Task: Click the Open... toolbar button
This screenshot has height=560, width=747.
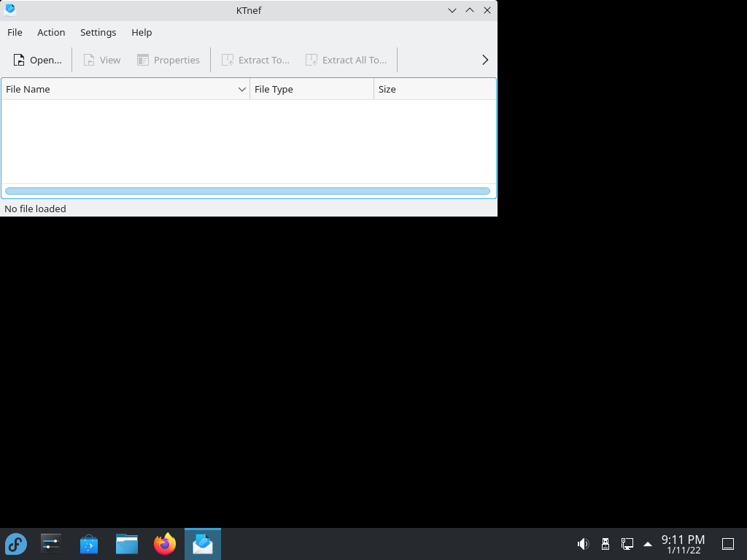Action: (x=38, y=60)
